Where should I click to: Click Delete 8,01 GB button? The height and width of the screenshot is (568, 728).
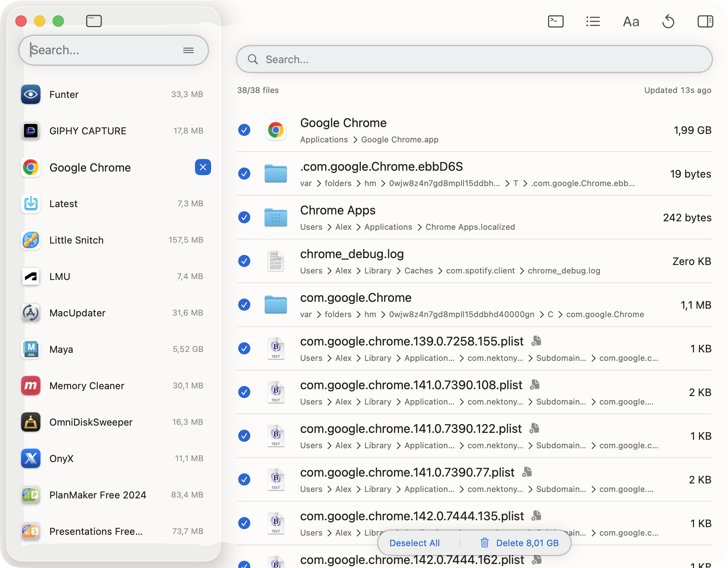(x=519, y=543)
